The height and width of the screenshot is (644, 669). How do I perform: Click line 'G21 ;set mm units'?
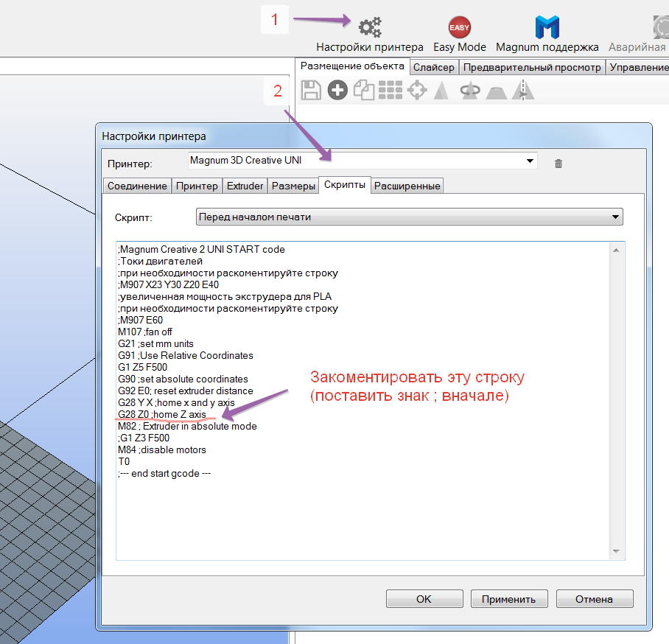155,343
